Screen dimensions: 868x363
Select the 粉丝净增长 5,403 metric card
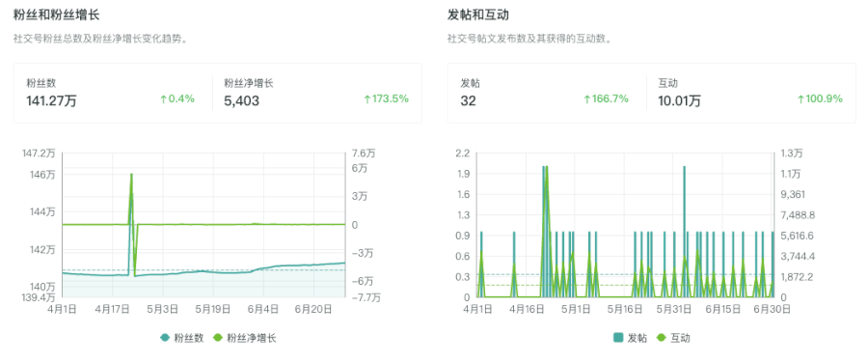pyautogui.click(x=317, y=93)
